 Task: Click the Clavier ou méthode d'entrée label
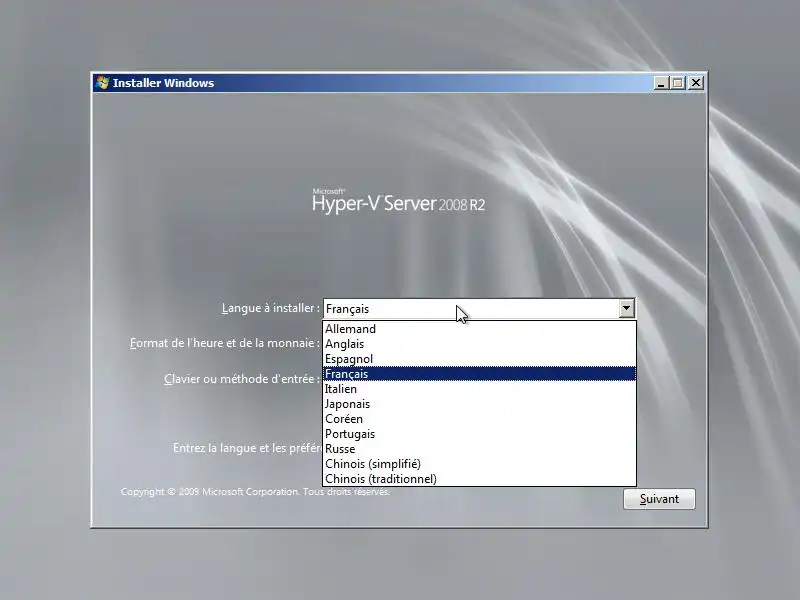pyautogui.click(x=242, y=379)
